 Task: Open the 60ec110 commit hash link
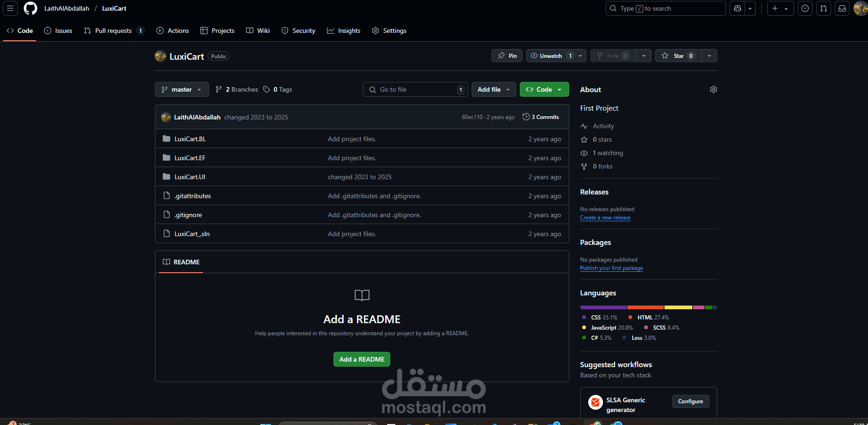point(472,117)
